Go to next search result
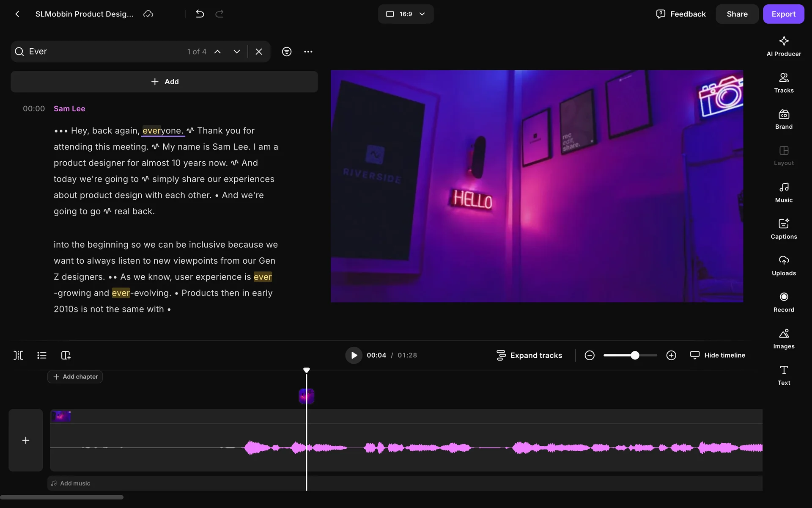This screenshot has width=812, height=508. pyautogui.click(x=237, y=52)
